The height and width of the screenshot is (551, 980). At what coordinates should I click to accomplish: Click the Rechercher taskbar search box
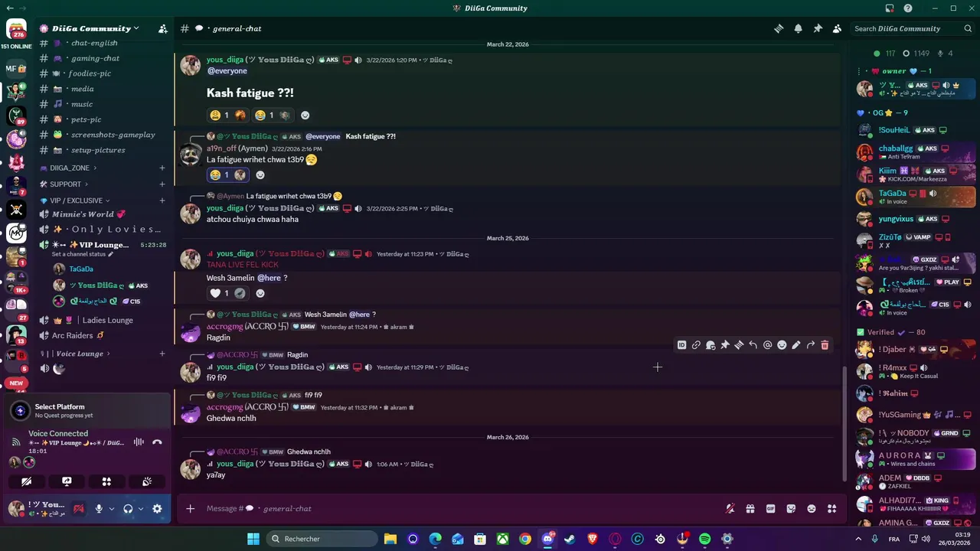click(321, 539)
